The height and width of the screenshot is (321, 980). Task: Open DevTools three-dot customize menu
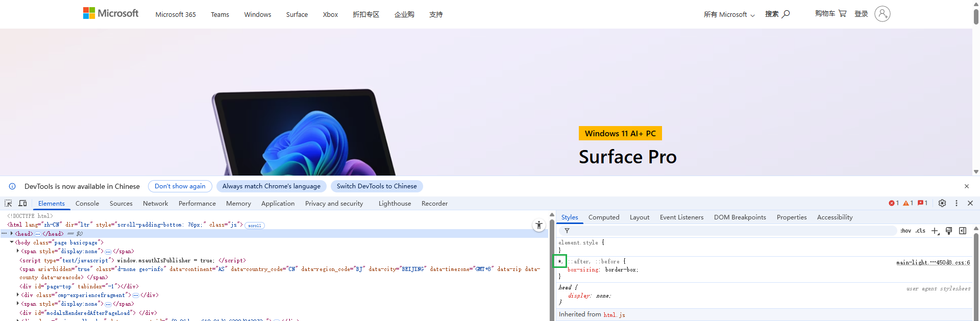[x=957, y=203]
